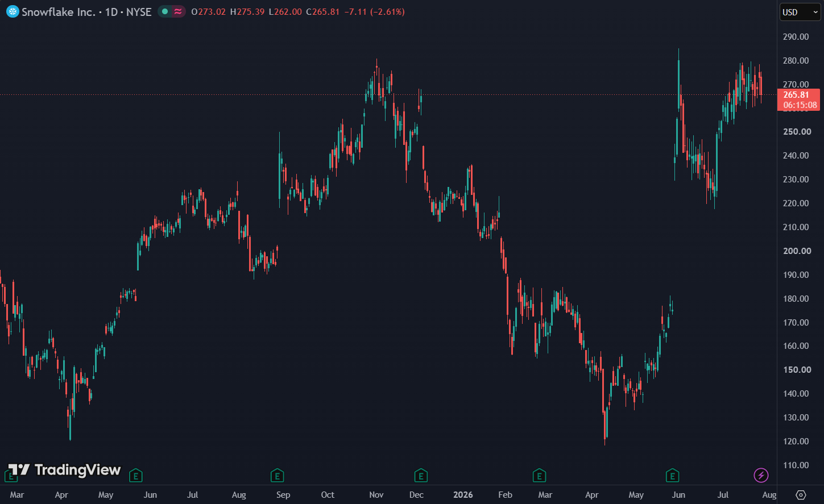Click the green market status dot
Viewport: 824px width, 504px height.
(x=165, y=11)
